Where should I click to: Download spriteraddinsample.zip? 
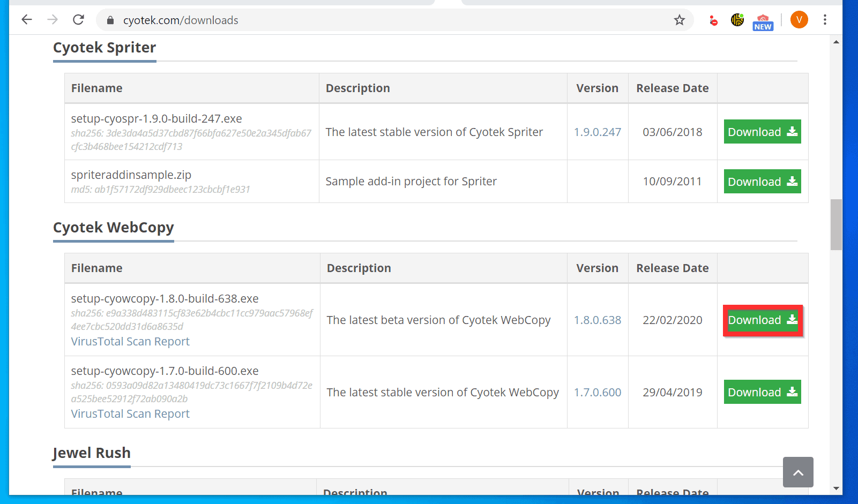(762, 182)
